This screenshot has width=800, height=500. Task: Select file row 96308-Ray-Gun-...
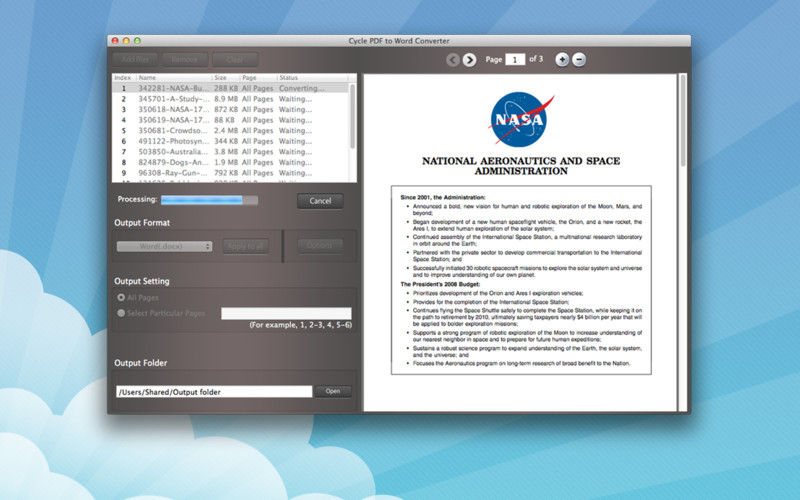[231, 173]
